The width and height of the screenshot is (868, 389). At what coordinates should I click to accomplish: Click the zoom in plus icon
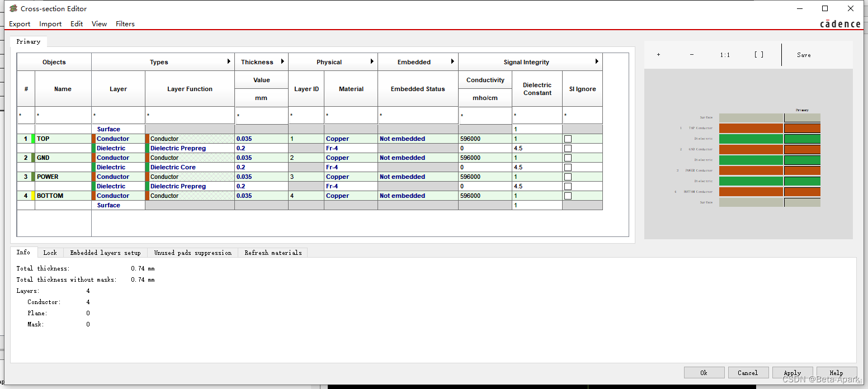coord(658,55)
